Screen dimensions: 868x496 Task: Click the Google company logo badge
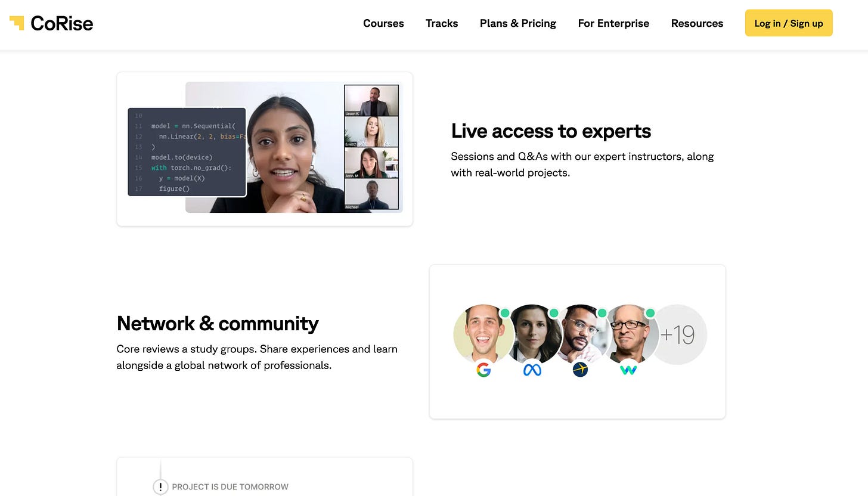[483, 370]
